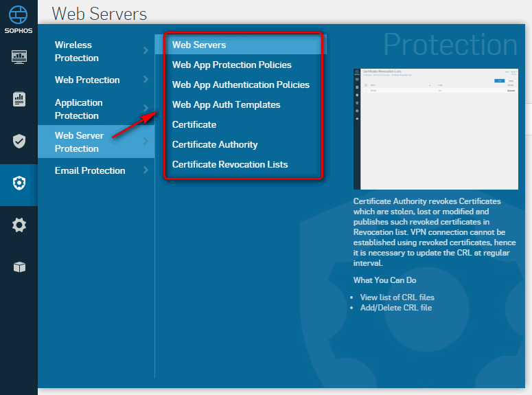Expand Wireless Protection chevron arrow
532x395 pixels.
tap(146, 51)
